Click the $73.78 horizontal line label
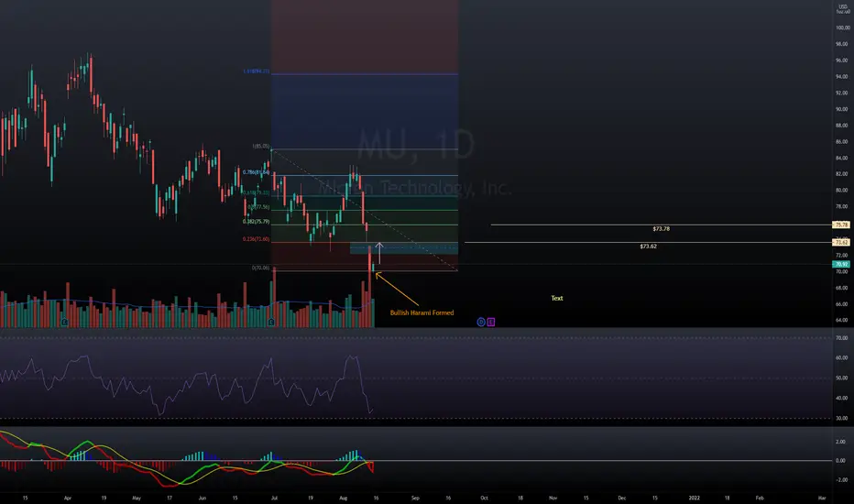Screen dimensions: 854x504 662,229
